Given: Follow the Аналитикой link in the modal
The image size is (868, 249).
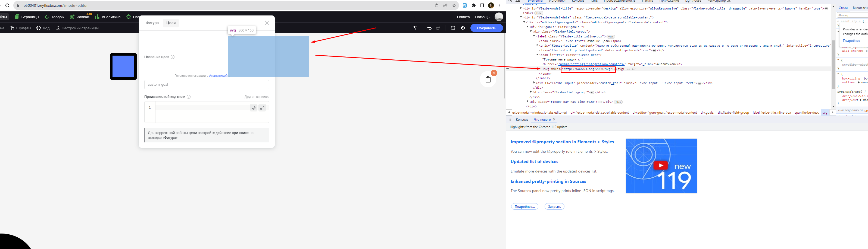Looking at the screenshot, I should (218, 76).
